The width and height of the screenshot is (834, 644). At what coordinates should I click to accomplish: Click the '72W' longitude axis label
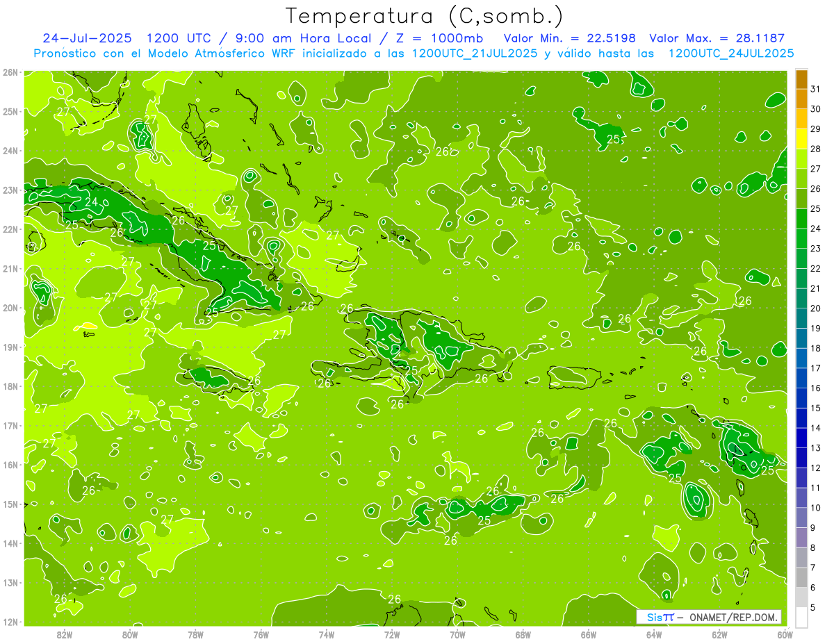[x=392, y=634]
